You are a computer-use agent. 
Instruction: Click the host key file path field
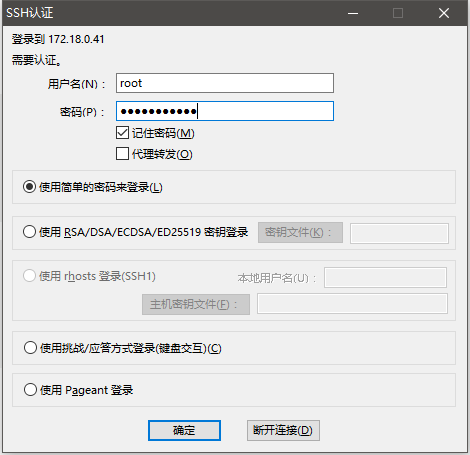(352, 303)
